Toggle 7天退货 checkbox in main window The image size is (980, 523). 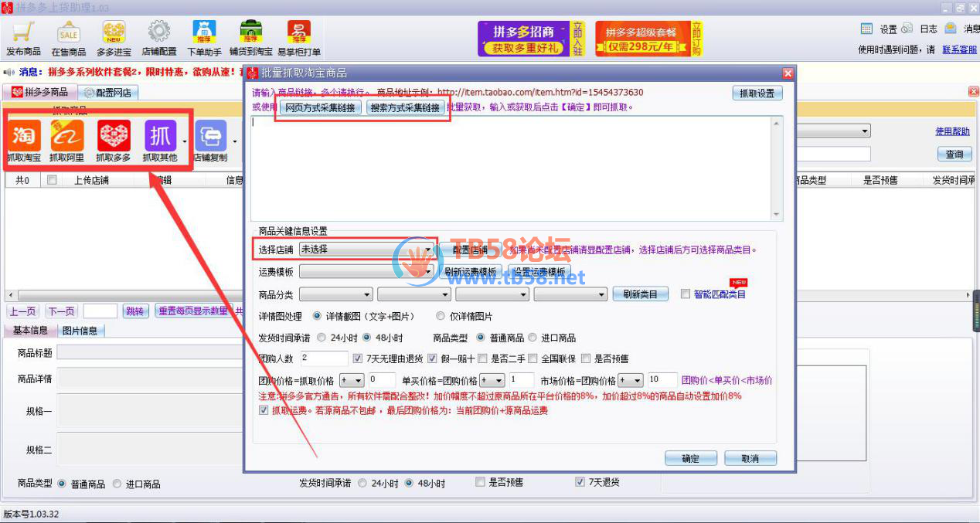pyautogui.click(x=580, y=482)
